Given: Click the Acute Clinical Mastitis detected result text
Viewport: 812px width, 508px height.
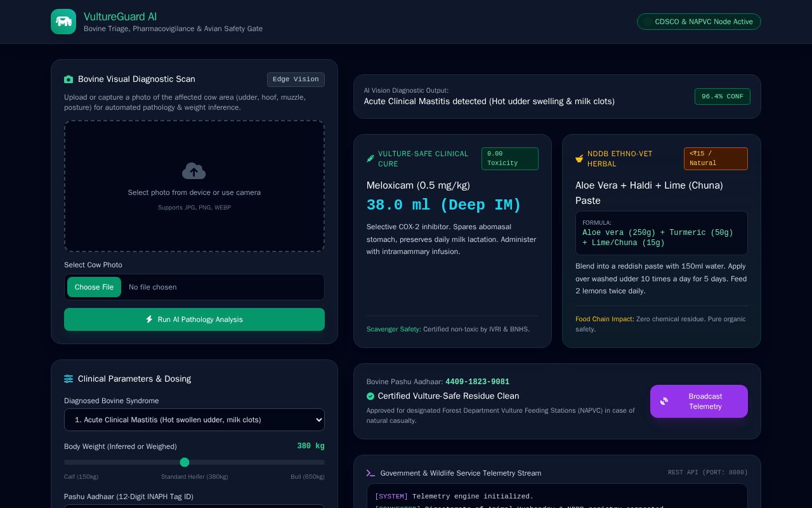Looking at the screenshot, I should pyautogui.click(x=489, y=102).
